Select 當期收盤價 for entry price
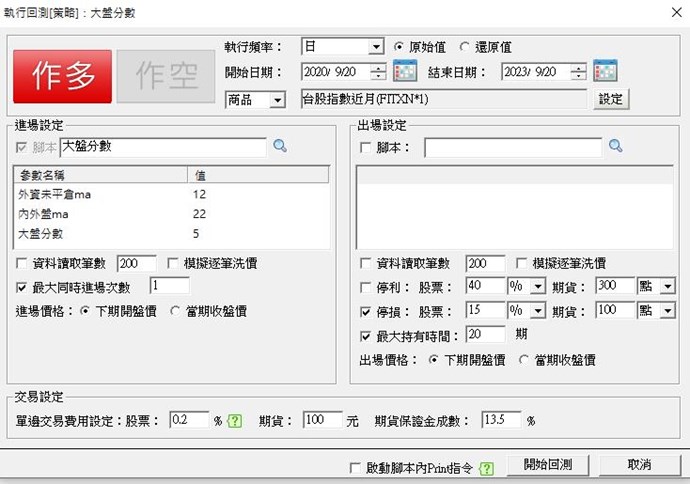Viewport: 690px width, 484px height. click(x=176, y=311)
